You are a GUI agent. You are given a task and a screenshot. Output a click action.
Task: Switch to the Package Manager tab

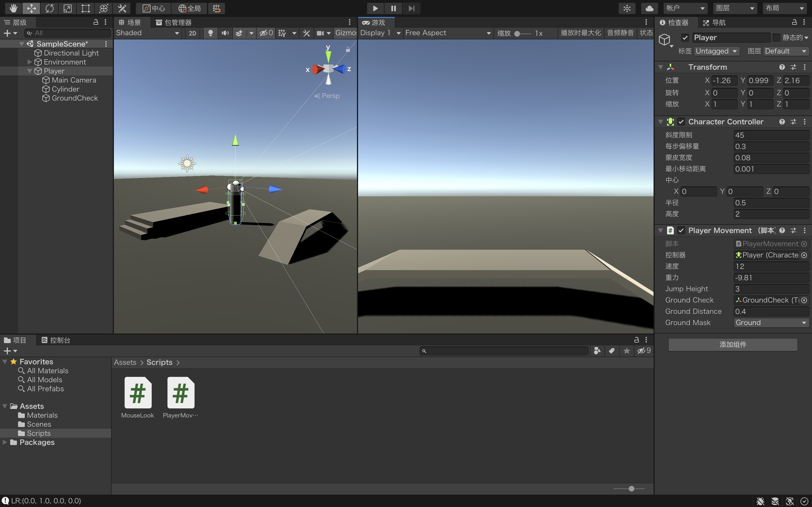coord(173,23)
